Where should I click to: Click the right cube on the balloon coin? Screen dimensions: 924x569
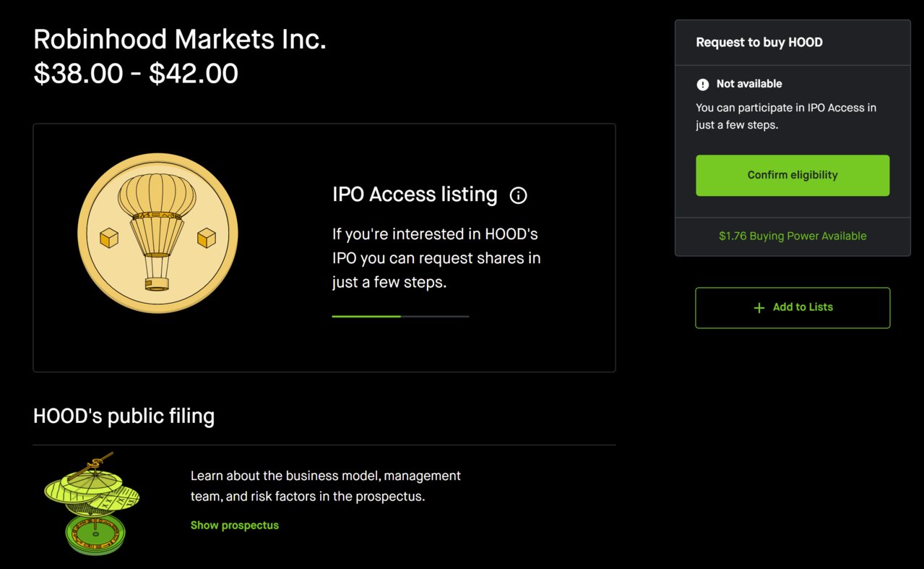pos(207,237)
